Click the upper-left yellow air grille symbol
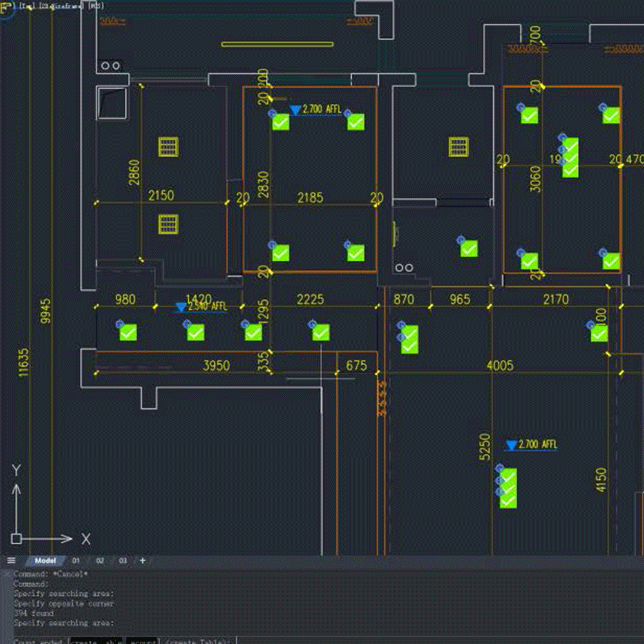Viewport: 644px width, 644px height. pos(169,147)
